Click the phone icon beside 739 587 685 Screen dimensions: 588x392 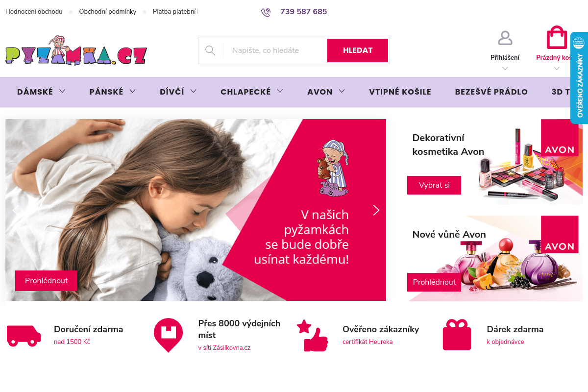[x=266, y=12]
